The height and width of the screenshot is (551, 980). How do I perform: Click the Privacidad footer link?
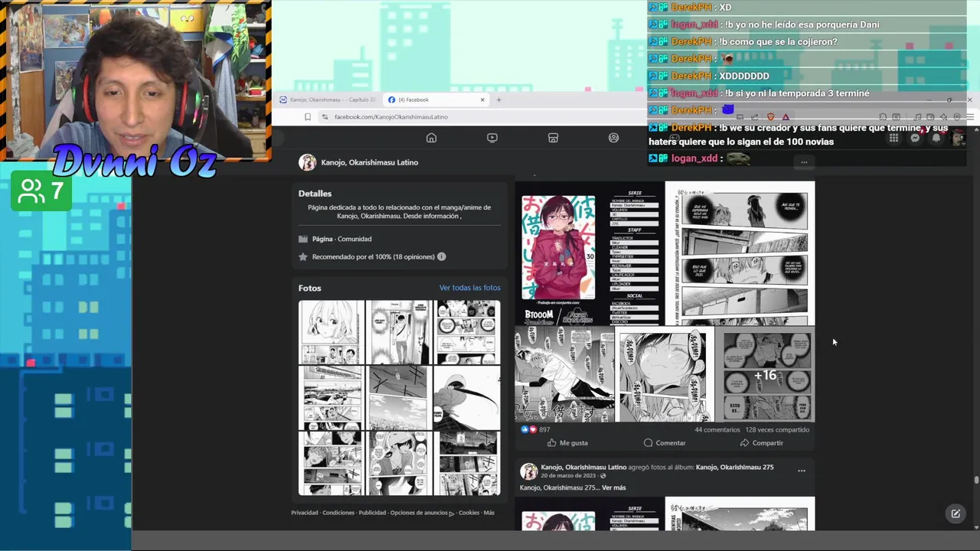(x=304, y=513)
